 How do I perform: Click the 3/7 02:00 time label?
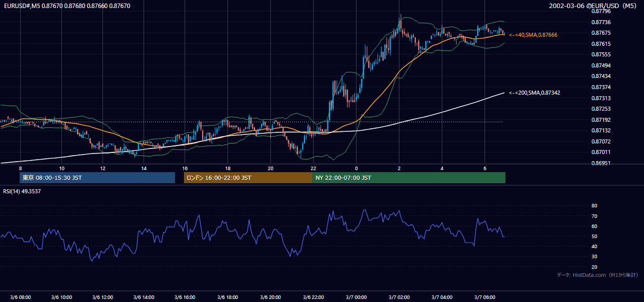pos(399,297)
